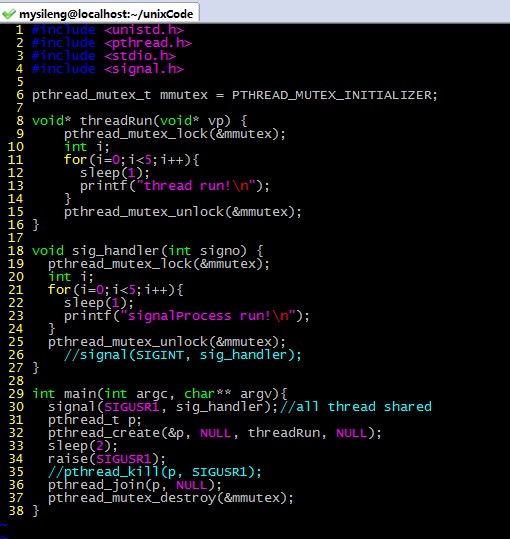Click pthread_create call on line 32
The height and width of the screenshot is (539, 510).
(104, 433)
